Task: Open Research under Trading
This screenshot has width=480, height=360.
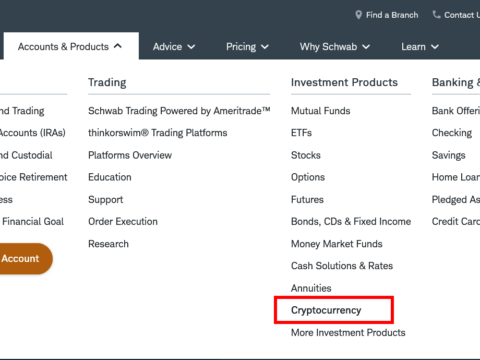Action: 108,244
